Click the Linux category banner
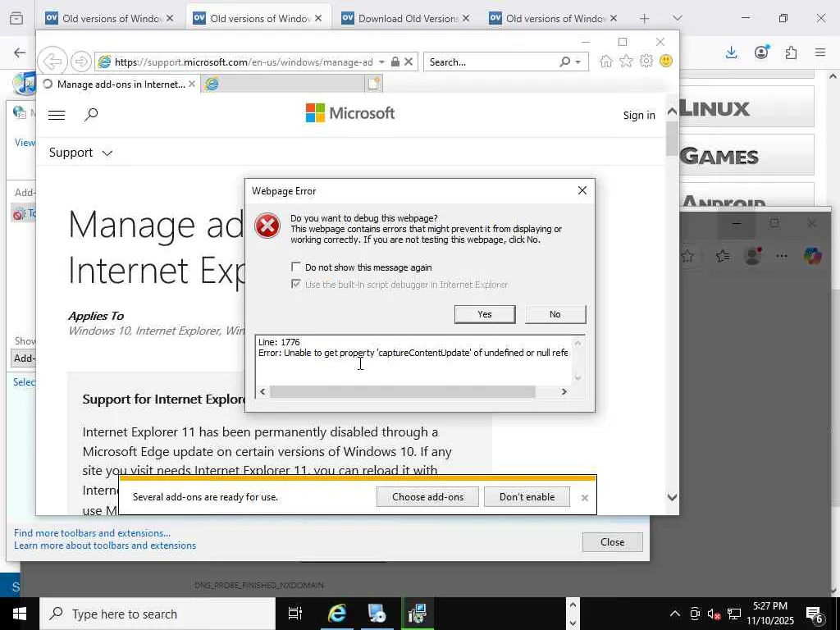 pyautogui.click(x=746, y=107)
